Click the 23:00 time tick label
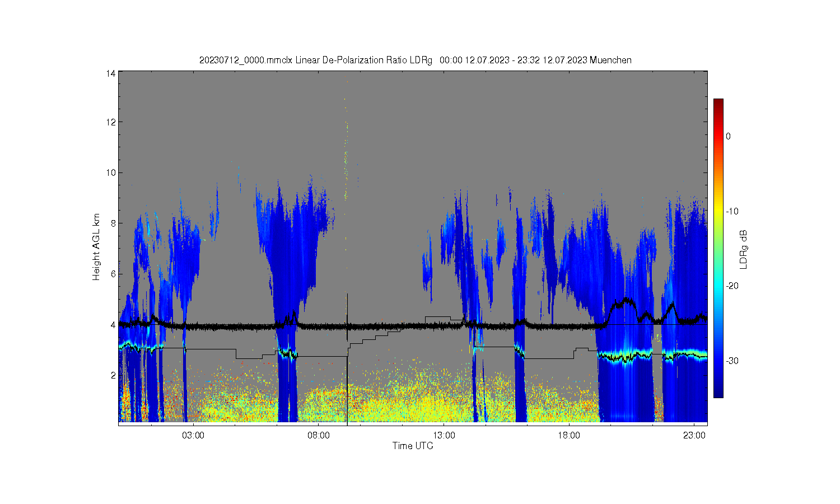The width and height of the screenshot is (840, 504). coord(695,435)
